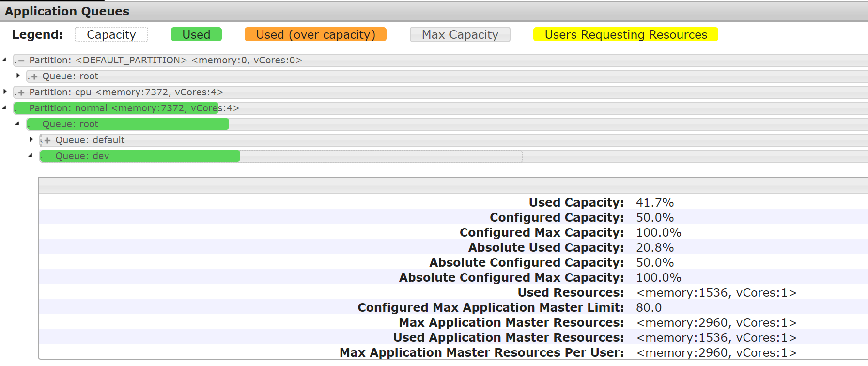
Task: Expand Queue: default using its triangle arrow
Action: [x=31, y=139]
